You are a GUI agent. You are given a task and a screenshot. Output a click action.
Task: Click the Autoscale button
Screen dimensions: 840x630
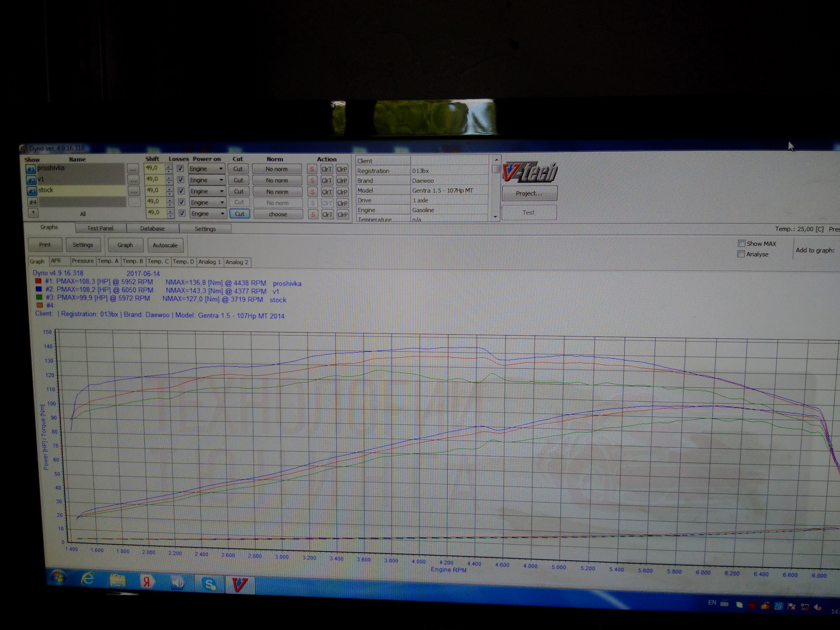(165, 245)
